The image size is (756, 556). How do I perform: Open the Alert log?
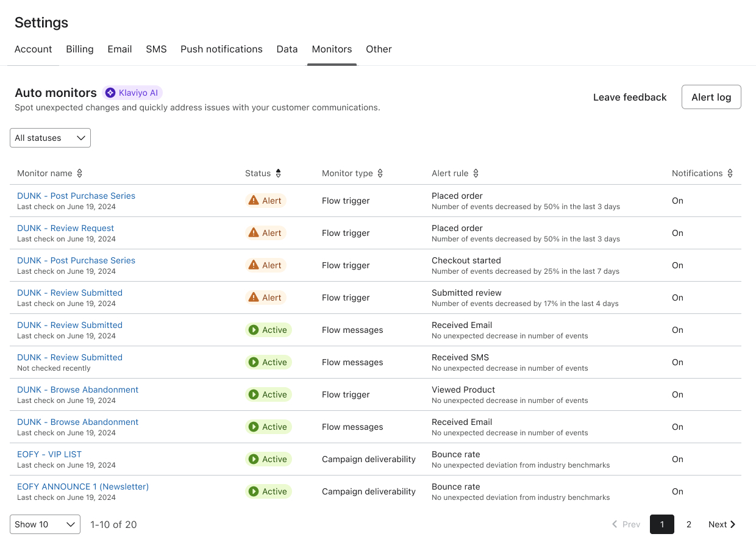[x=711, y=97]
